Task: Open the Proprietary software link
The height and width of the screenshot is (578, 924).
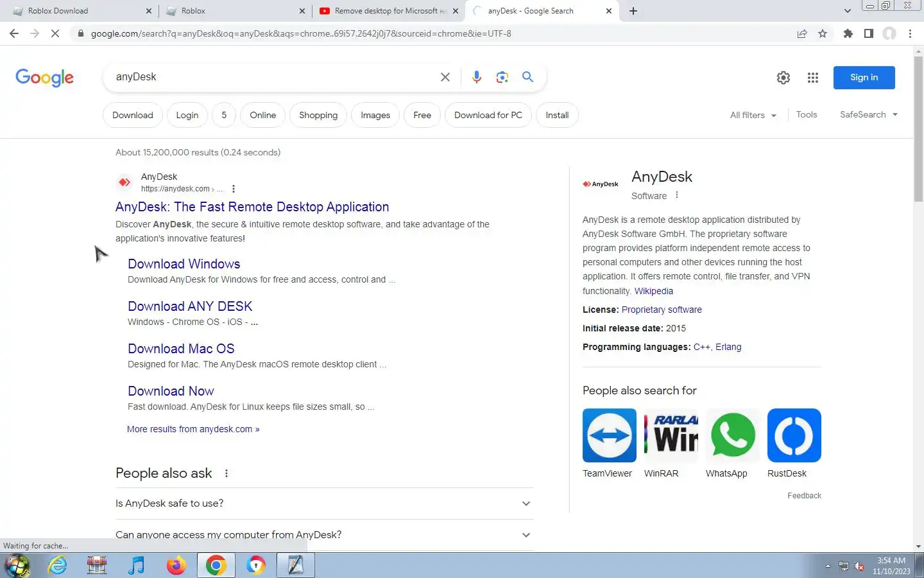Action: [662, 310]
